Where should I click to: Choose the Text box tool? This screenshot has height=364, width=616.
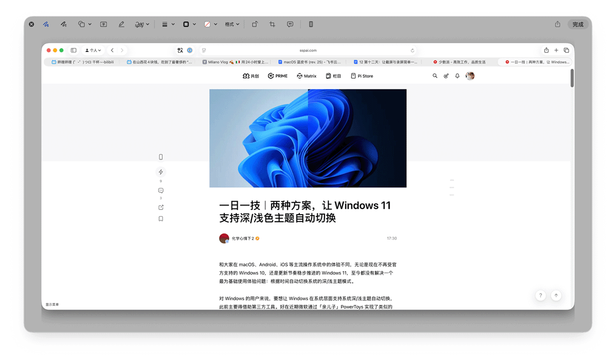[x=103, y=24]
